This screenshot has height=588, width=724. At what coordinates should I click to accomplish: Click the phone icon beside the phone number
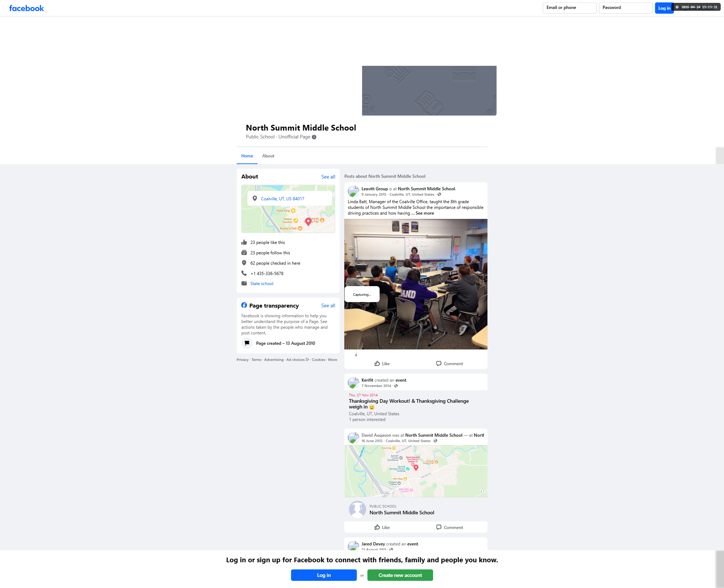tap(244, 273)
